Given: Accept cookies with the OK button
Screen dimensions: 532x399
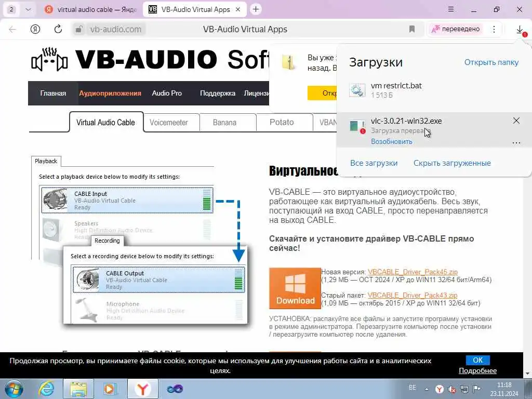Looking at the screenshot, I should click(x=478, y=360).
